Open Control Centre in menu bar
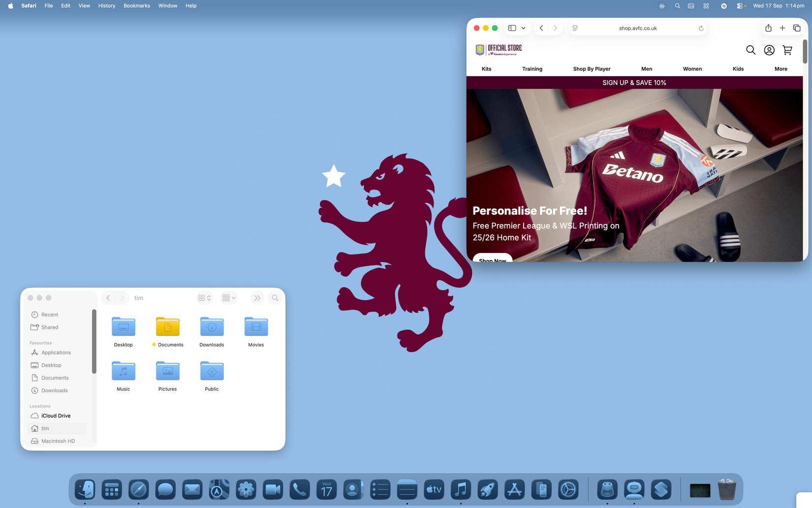 [740, 6]
